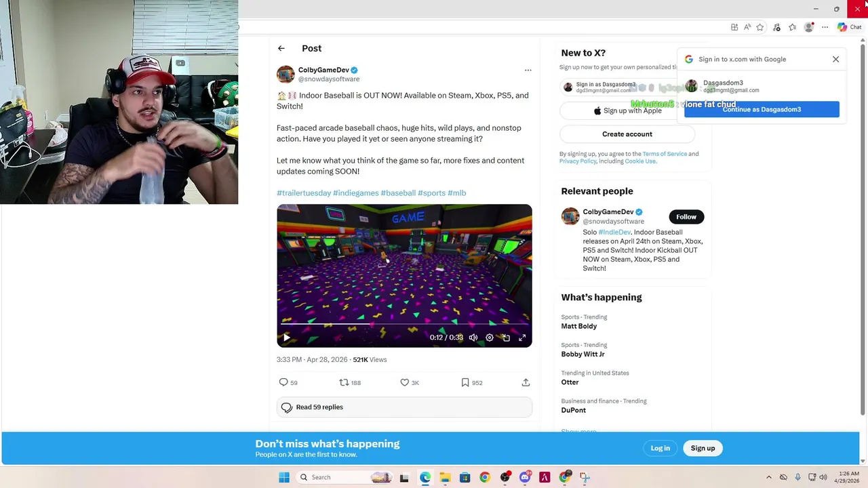The height and width of the screenshot is (488, 868).
Task: Toggle Read aloud icon in address bar
Action: click(x=747, y=27)
